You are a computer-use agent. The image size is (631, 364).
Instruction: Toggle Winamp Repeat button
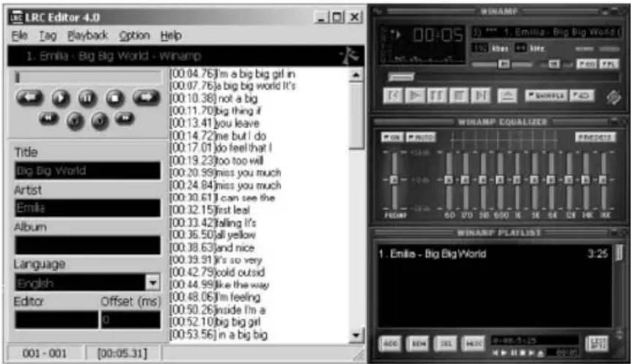[x=581, y=96]
